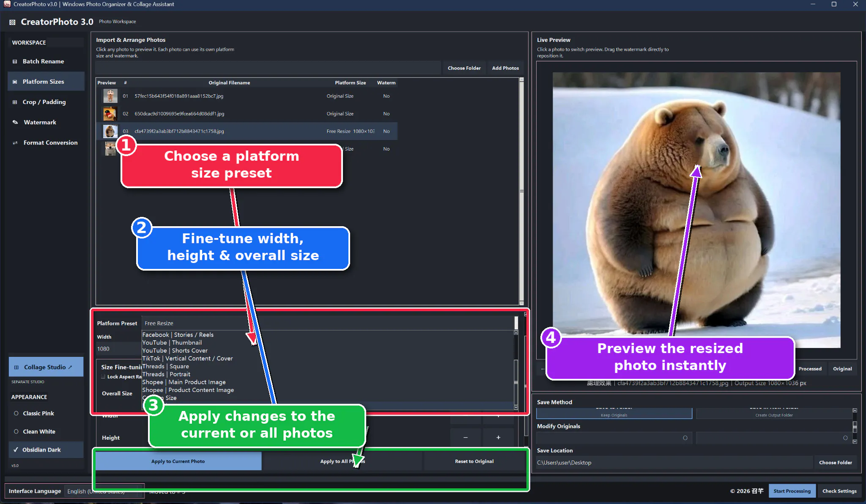This screenshot has width=866, height=504.
Task: Click Apply to Current Photo
Action: tap(178, 461)
